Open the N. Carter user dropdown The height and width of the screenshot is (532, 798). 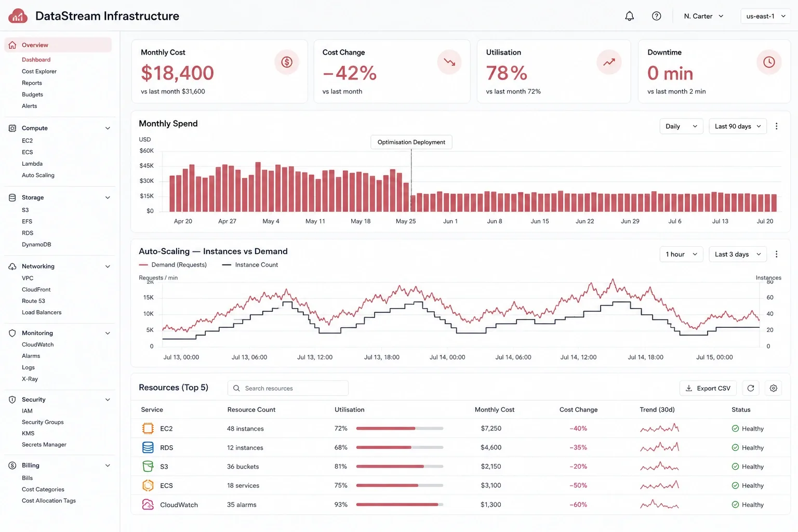704,16
